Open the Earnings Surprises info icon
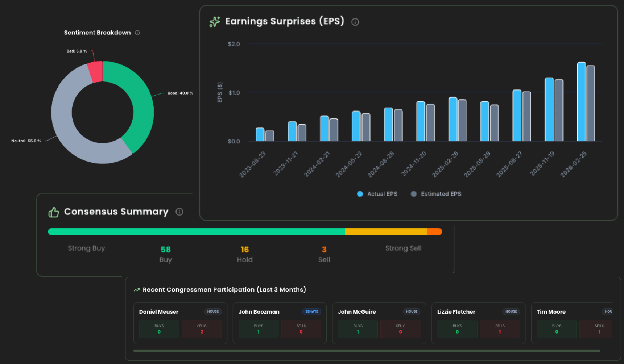 coord(355,22)
